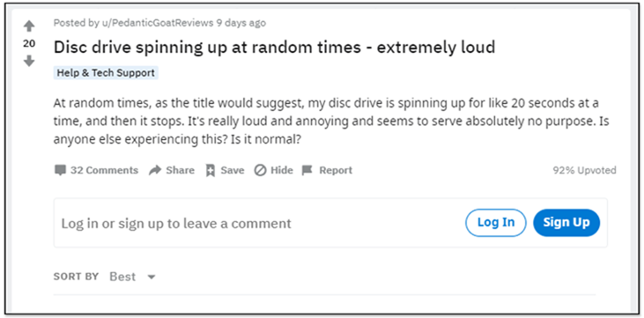Click the Report text label

[x=336, y=170]
